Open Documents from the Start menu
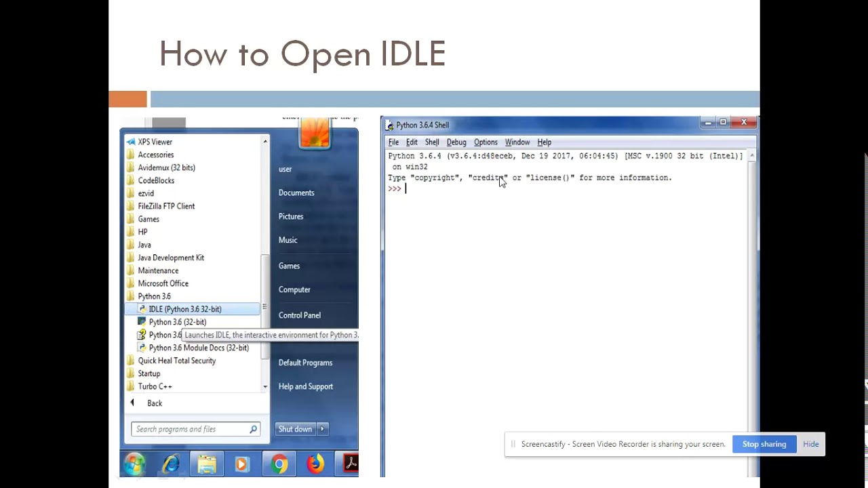Screen dimensions: 868x488 click(296, 192)
